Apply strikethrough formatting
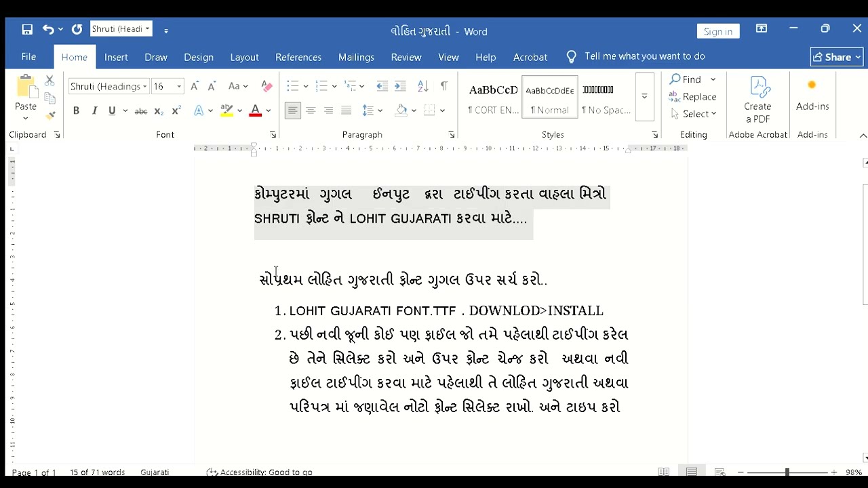Viewport: 868px width, 488px height. pyautogui.click(x=141, y=110)
